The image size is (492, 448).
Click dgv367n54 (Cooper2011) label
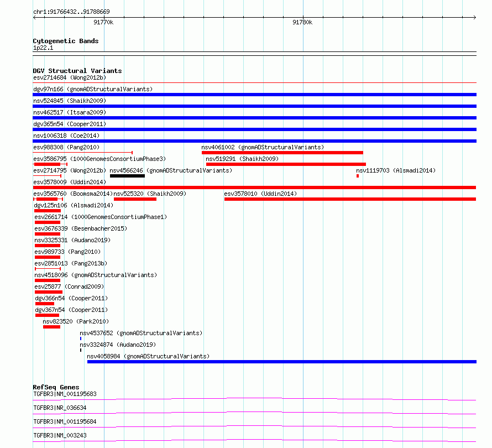[x=71, y=310]
